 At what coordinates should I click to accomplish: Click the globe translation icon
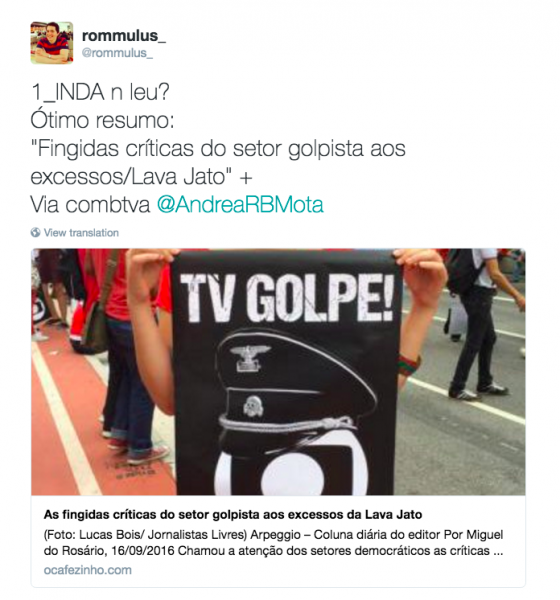pyautogui.click(x=36, y=232)
